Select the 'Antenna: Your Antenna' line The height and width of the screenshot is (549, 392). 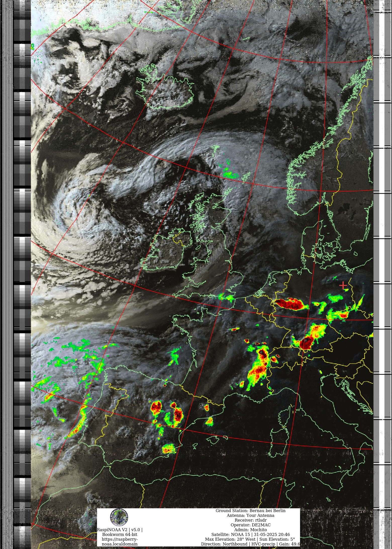point(251,515)
